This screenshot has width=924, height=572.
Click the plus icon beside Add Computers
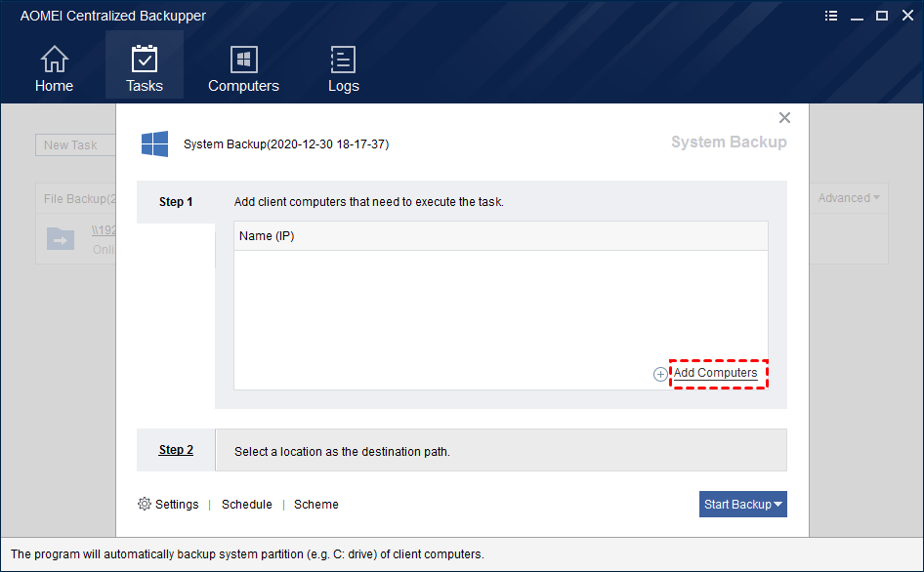tap(660, 374)
